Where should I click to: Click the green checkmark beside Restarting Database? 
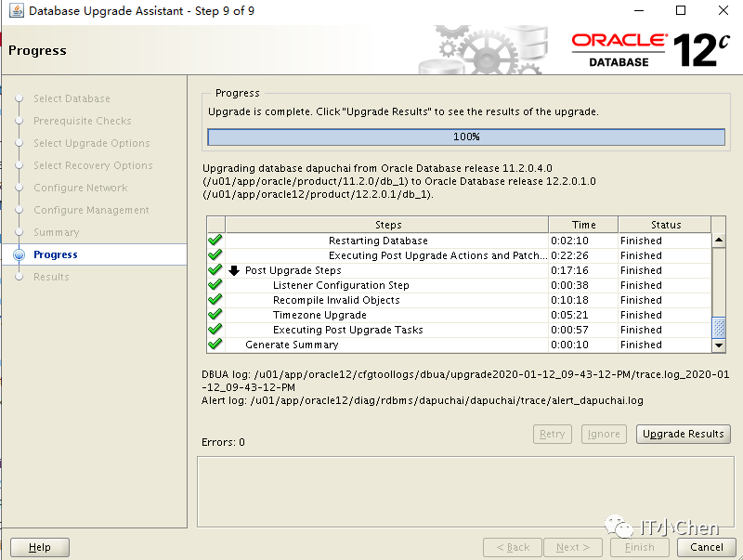click(215, 241)
